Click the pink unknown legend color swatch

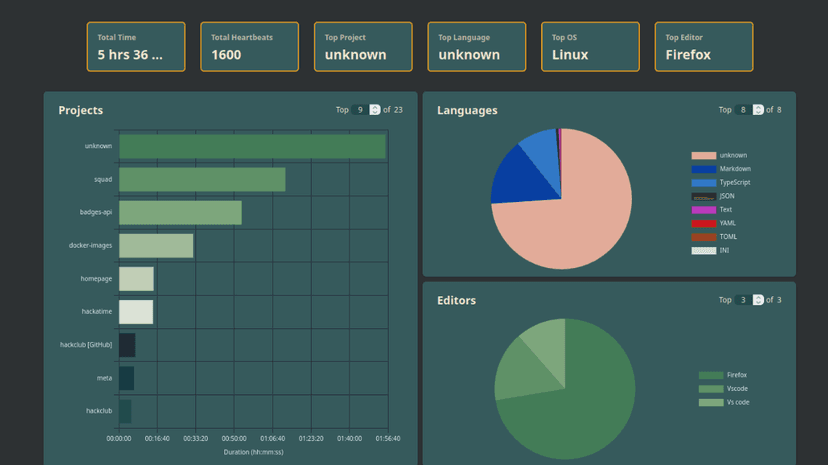703,156
